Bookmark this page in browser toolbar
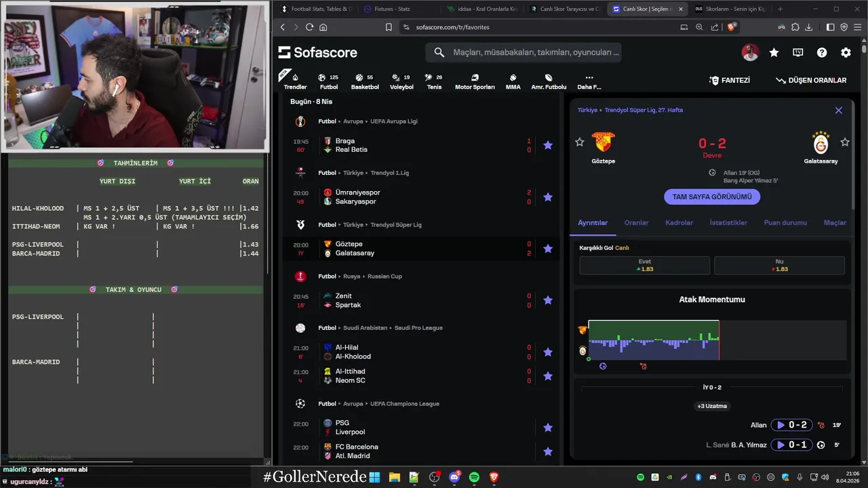The height and width of the screenshot is (488, 868). coord(389,27)
